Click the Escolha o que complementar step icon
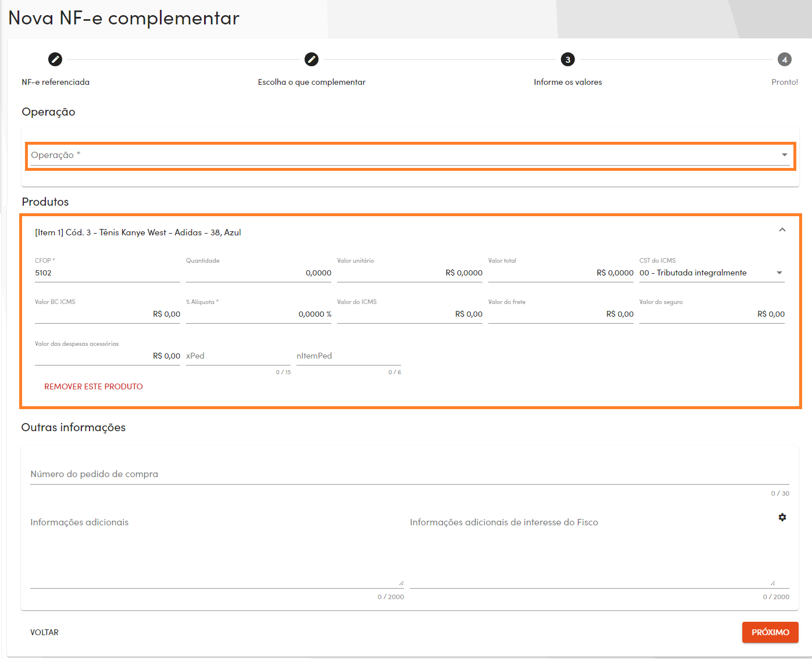 click(x=312, y=59)
